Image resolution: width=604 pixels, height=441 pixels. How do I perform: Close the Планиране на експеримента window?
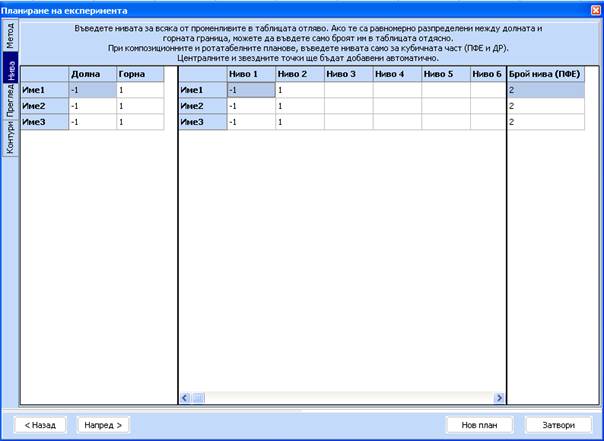coord(595,9)
